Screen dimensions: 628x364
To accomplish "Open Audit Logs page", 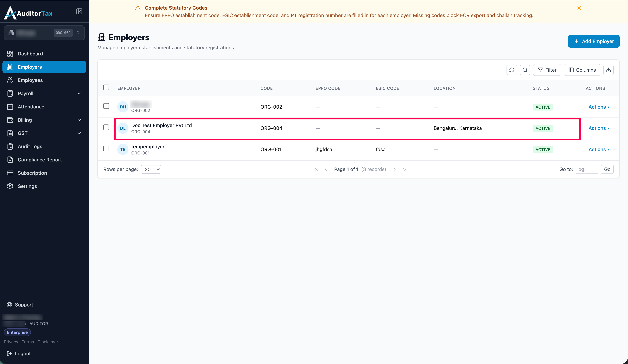I will 44,146.
